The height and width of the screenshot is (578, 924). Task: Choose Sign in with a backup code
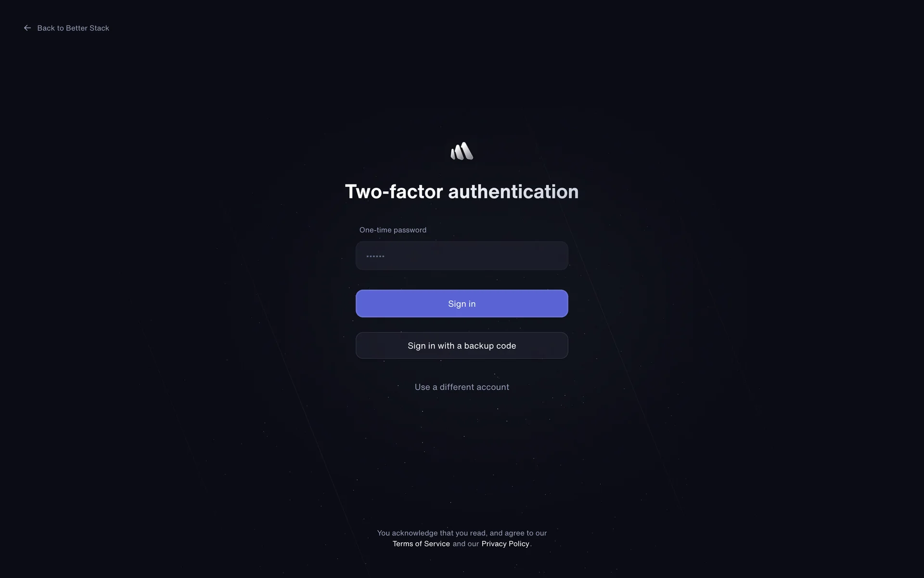coord(462,345)
